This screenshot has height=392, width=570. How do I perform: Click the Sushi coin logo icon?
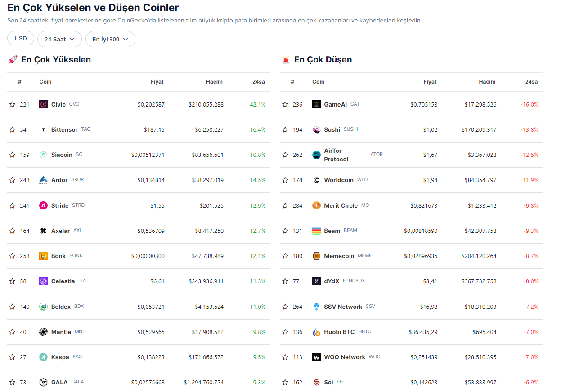pos(316,129)
